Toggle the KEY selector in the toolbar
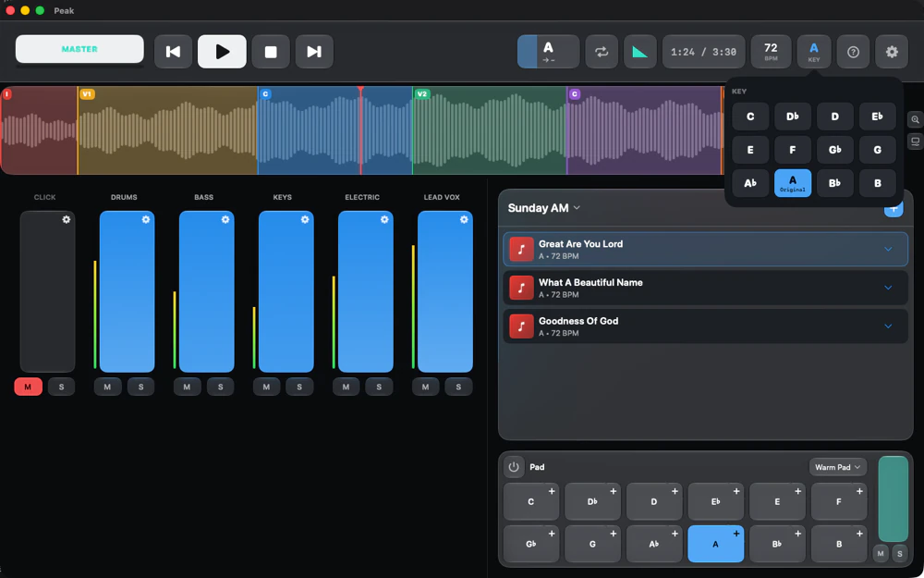924x578 pixels. coord(814,52)
